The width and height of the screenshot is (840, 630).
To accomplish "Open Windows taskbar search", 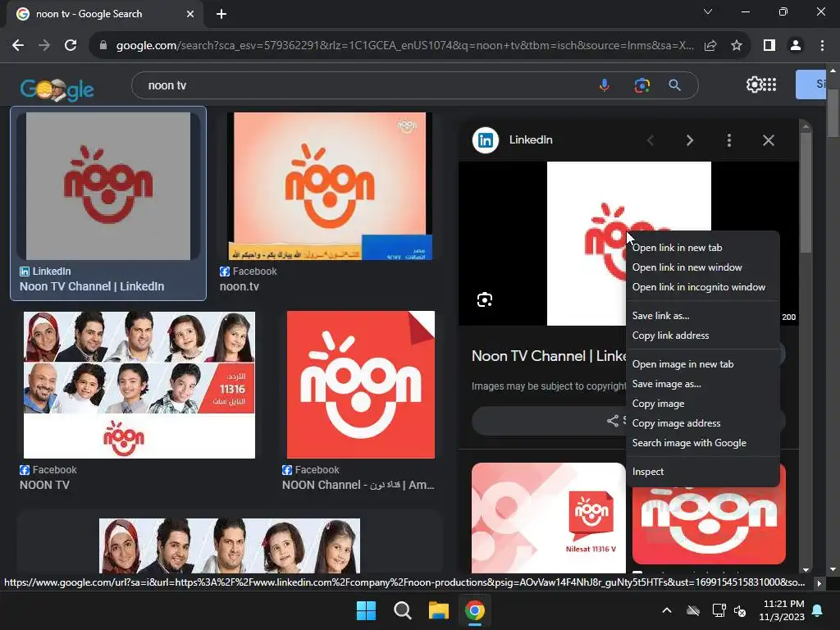I will click(402, 610).
